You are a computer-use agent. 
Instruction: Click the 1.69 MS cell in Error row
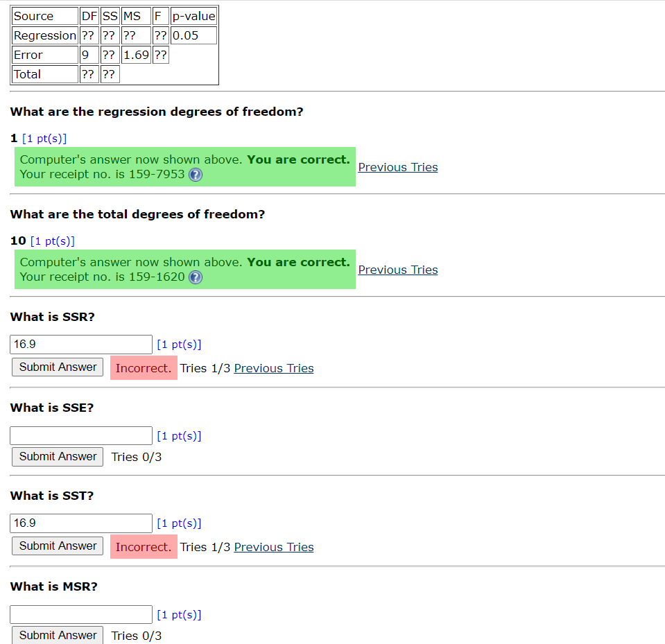[136, 55]
